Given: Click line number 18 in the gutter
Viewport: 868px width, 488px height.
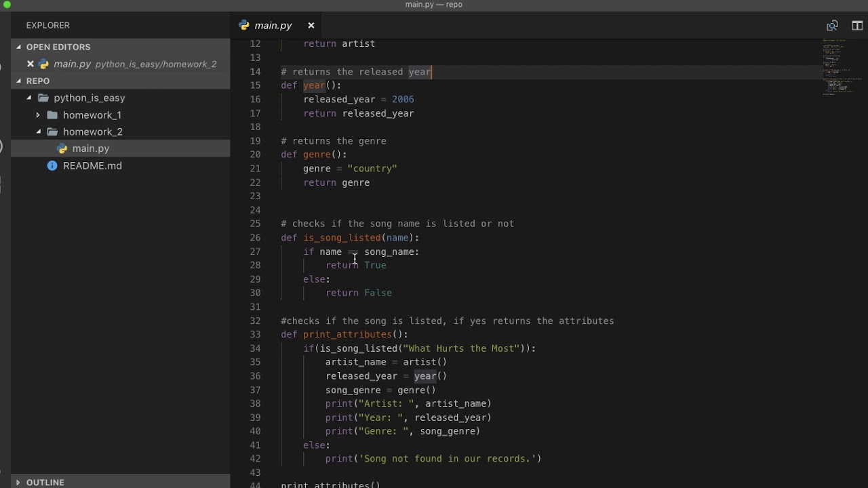Looking at the screenshot, I should (x=255, y=127).
